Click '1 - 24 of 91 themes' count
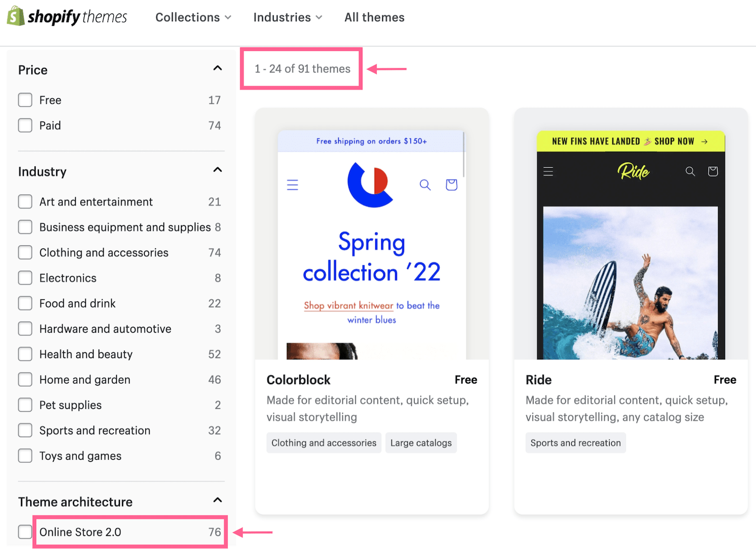Viewport: 756px width, 551px height. point(302,69)
